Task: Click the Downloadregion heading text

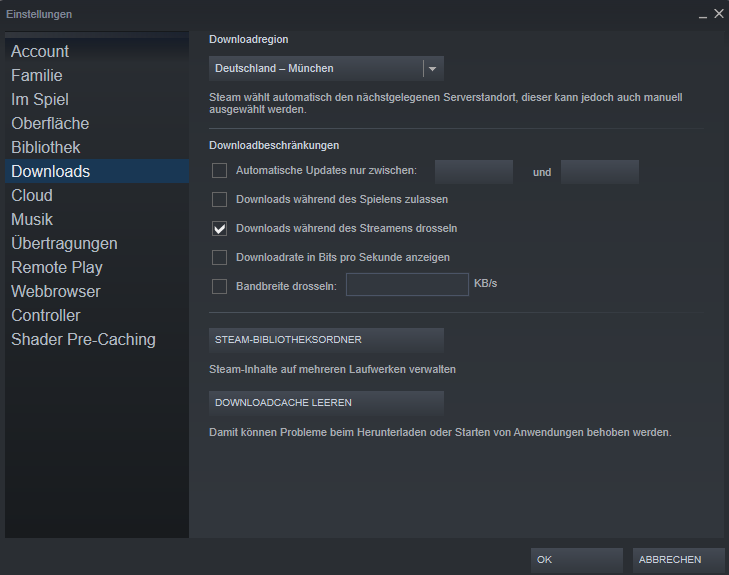Action: click(249, 40)
